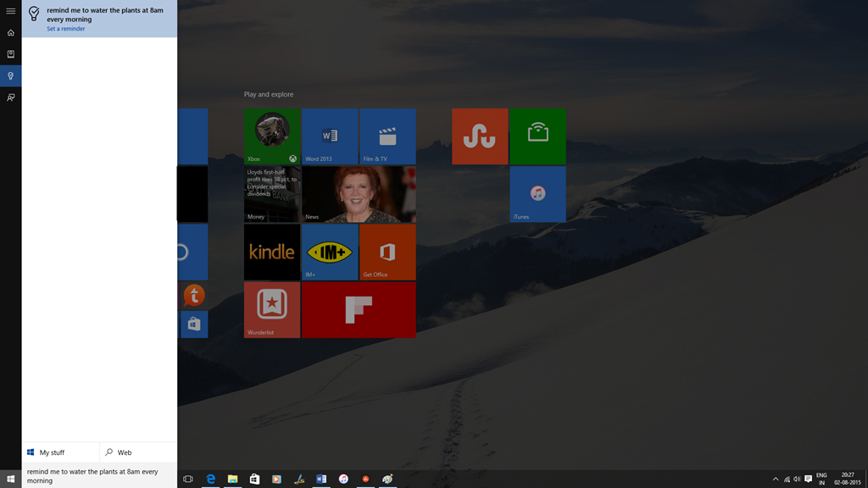Image resolution: width=868 pixels, height=488 pixels.
Task: Open the volume control tray icon
Action: [x=797, y=480]
